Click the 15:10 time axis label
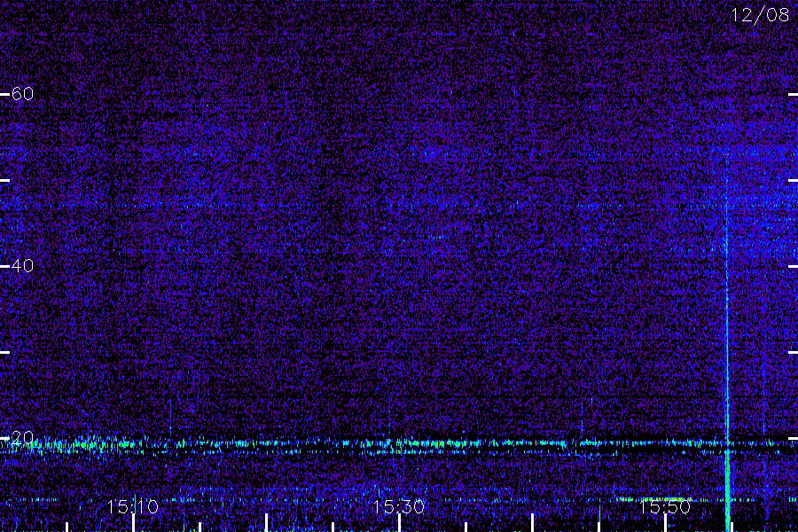 pos(133,506)
